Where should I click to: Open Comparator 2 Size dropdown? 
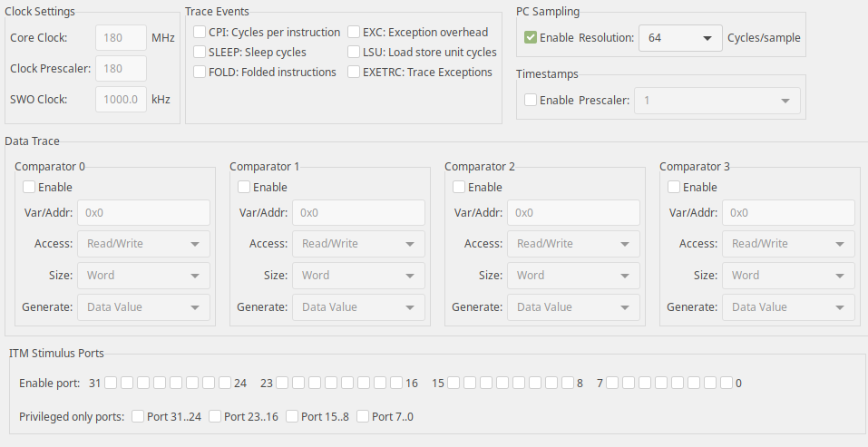572,276
